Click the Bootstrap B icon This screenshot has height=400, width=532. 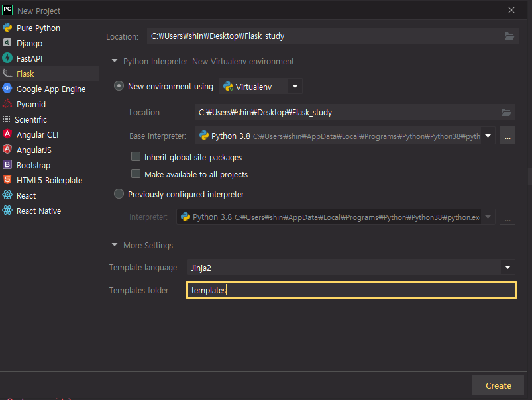(7, 164)
